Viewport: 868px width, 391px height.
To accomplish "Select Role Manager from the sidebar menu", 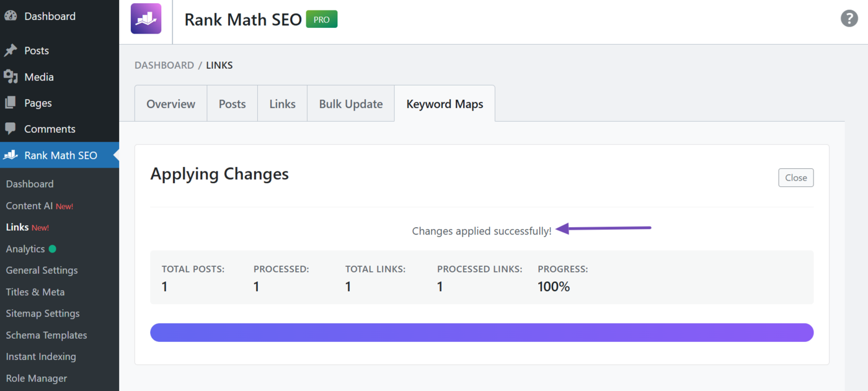I will (x=36, y=378).
